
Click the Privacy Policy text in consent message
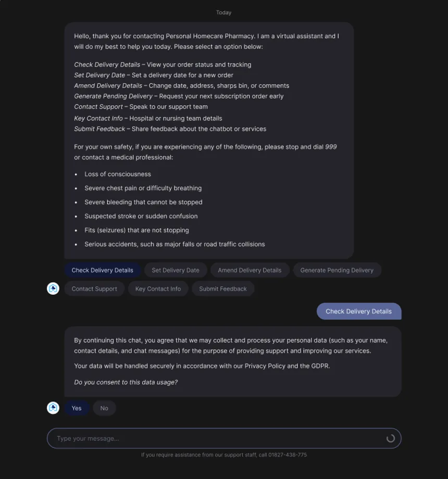pos(265,366)
